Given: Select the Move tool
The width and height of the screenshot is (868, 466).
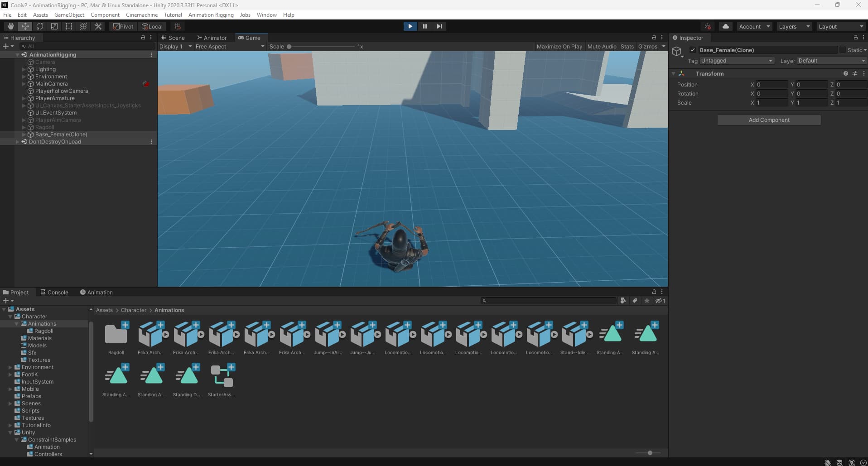Looking at the screenshot, I should 25,26.
